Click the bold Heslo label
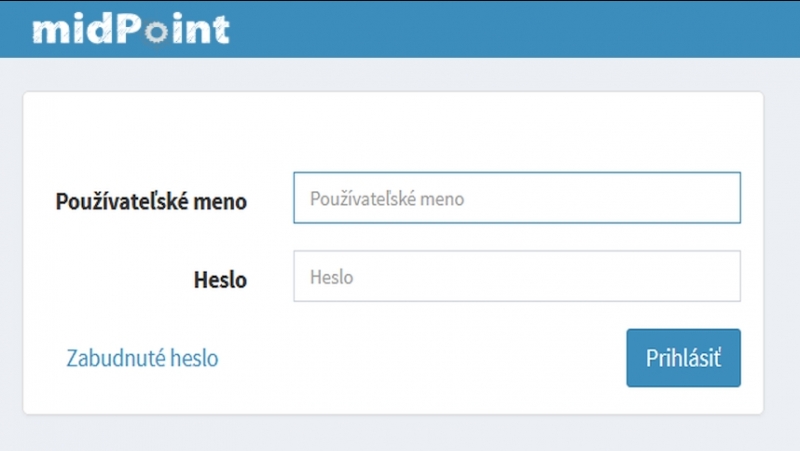 [220, 280]
